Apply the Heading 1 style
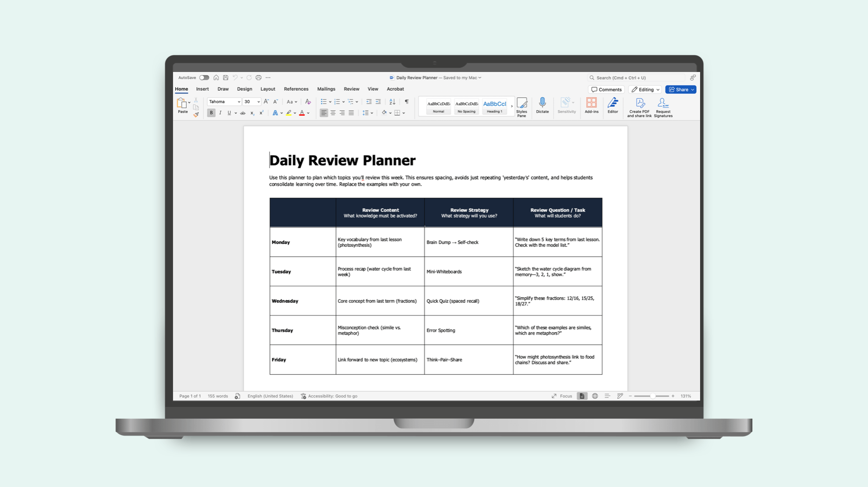This screenshot has width=868, height=487. click(x=495, y=106)
